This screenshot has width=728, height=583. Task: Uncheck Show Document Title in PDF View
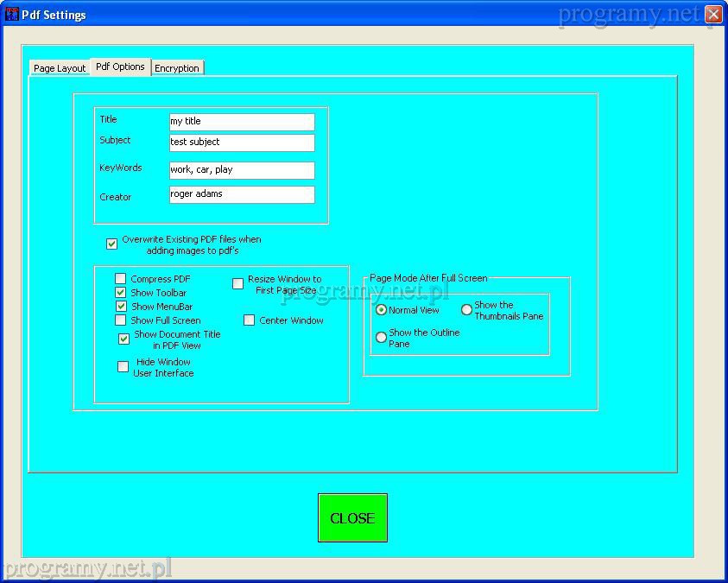coord(124,339)
